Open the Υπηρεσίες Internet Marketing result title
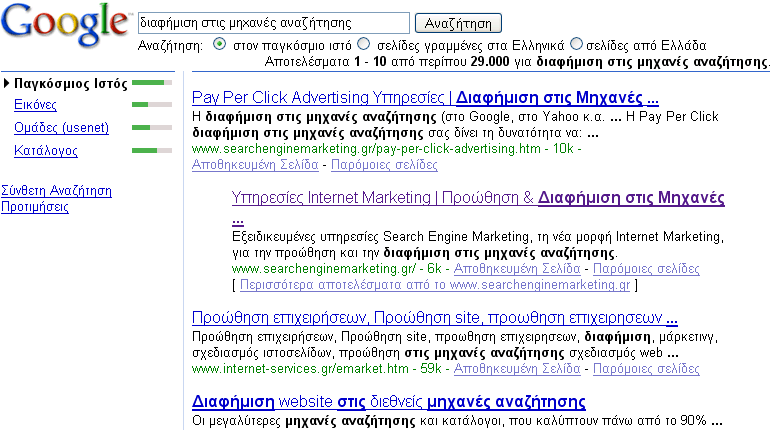This screenshot has height=430, width=770. [x=478, y=197]
